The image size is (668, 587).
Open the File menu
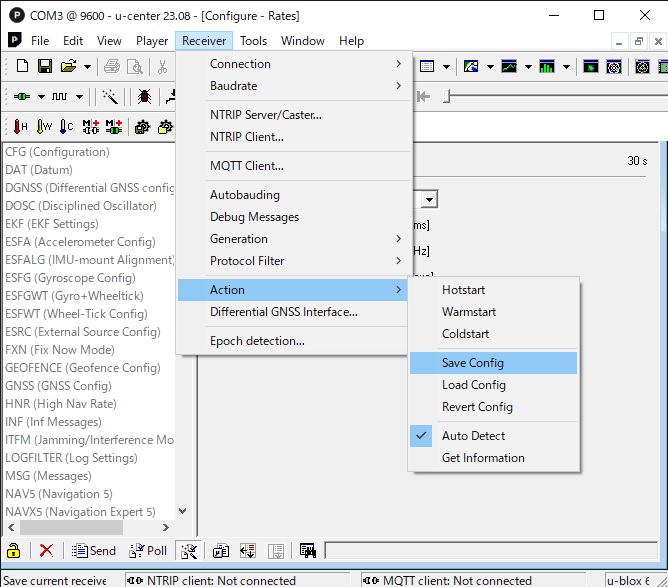pos(40,41)
